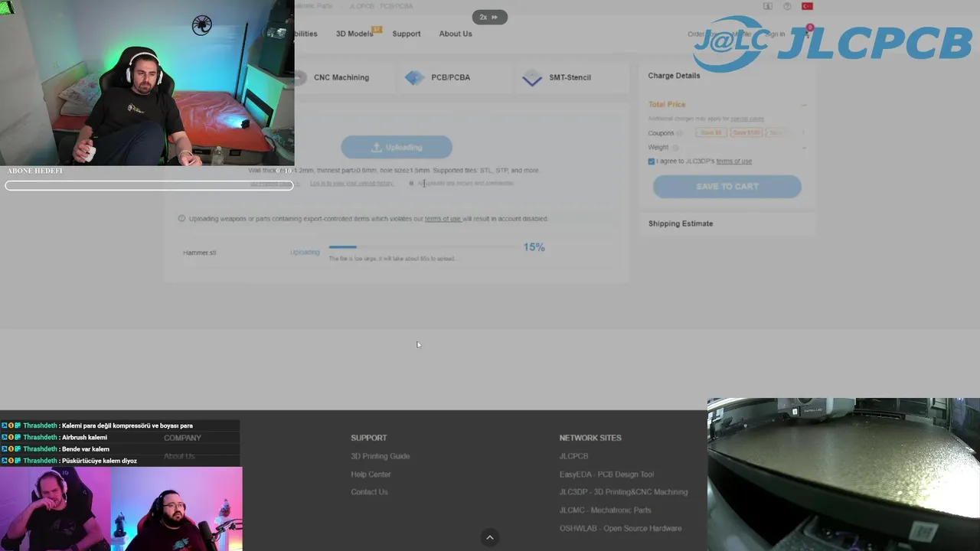The image size is (980, 551).
Task: Open JLC3DP - 3D Printing&CNC Machining link
Action: 624,492
